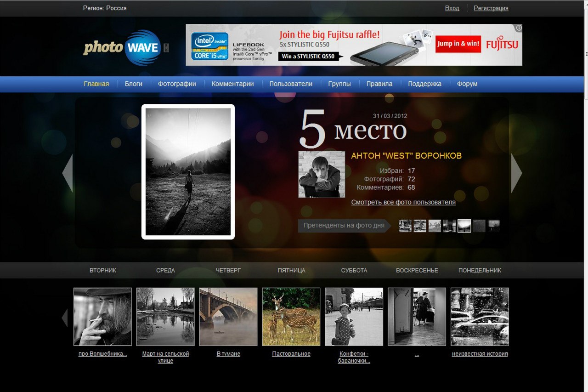Switch to the ПЯТНИЦА day tab

[x=291, y=270]
